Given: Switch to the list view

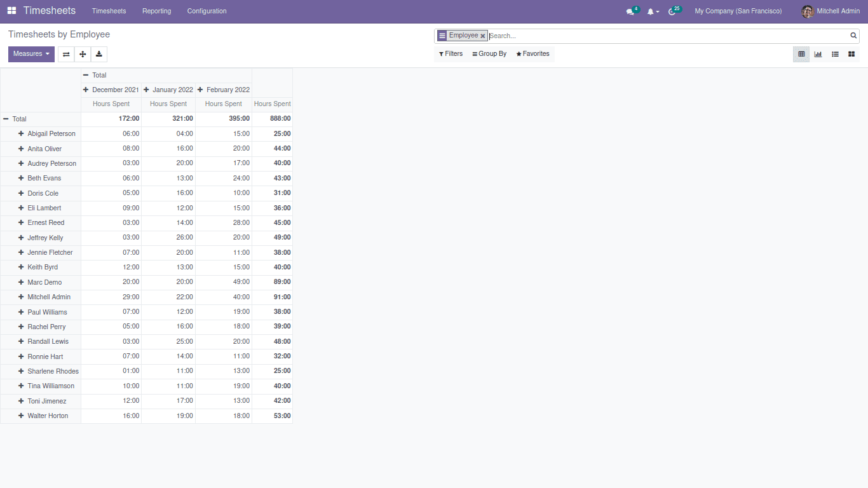Looking at the screenshot, I should pos(835,55).
